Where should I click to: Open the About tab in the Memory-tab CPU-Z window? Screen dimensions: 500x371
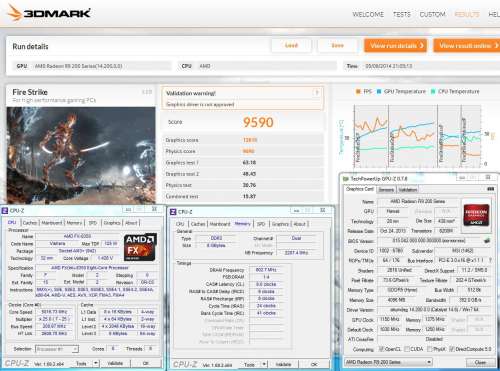pos(299,224)
